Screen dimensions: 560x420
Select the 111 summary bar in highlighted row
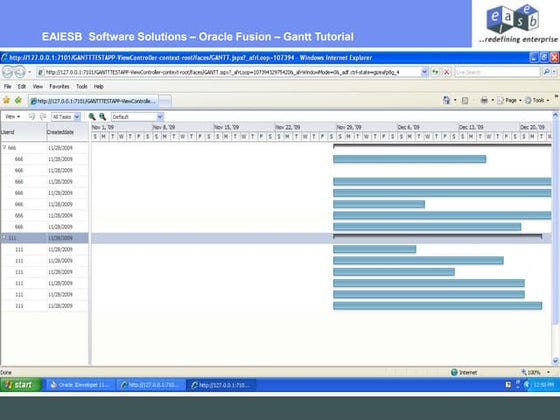point(438,236)
